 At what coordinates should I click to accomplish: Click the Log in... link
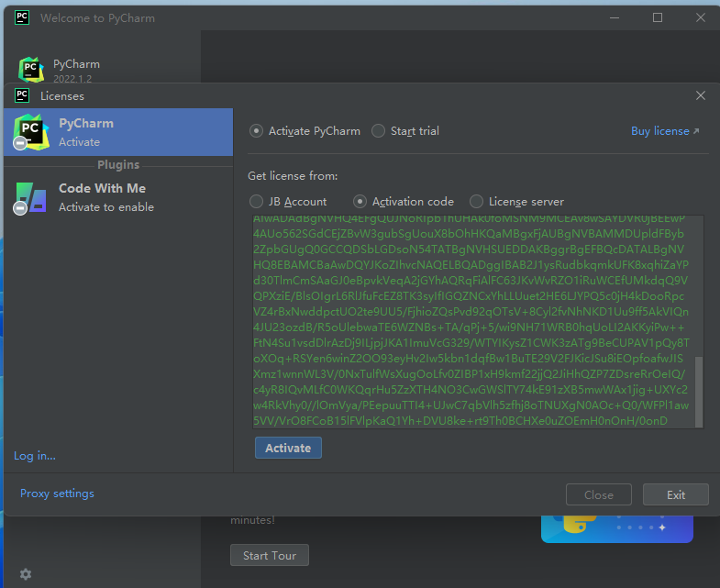pos(35,456)
